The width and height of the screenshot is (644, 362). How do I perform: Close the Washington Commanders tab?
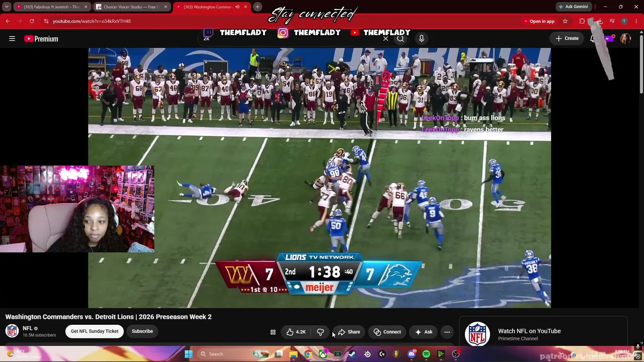tap(246, 7)
